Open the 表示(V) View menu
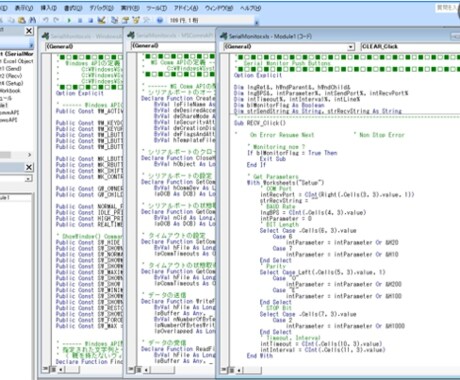Screen dimensions: 460x380 pyautogui.click(x=24, y=8)
